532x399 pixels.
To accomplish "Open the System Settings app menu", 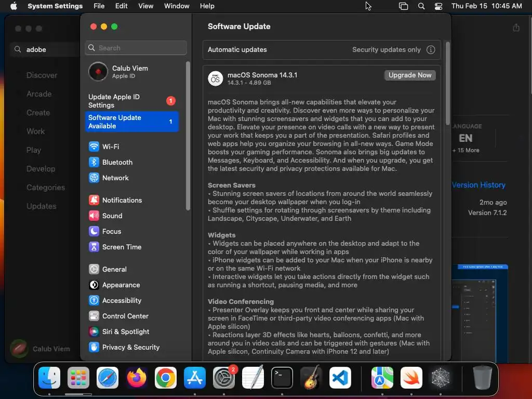I will (55, 6).
